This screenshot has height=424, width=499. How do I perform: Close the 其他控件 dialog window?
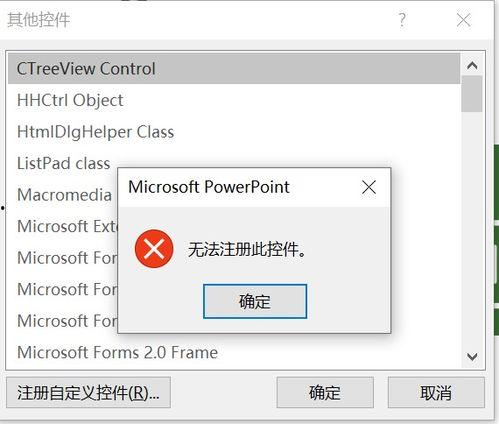[x=464, y=20]
